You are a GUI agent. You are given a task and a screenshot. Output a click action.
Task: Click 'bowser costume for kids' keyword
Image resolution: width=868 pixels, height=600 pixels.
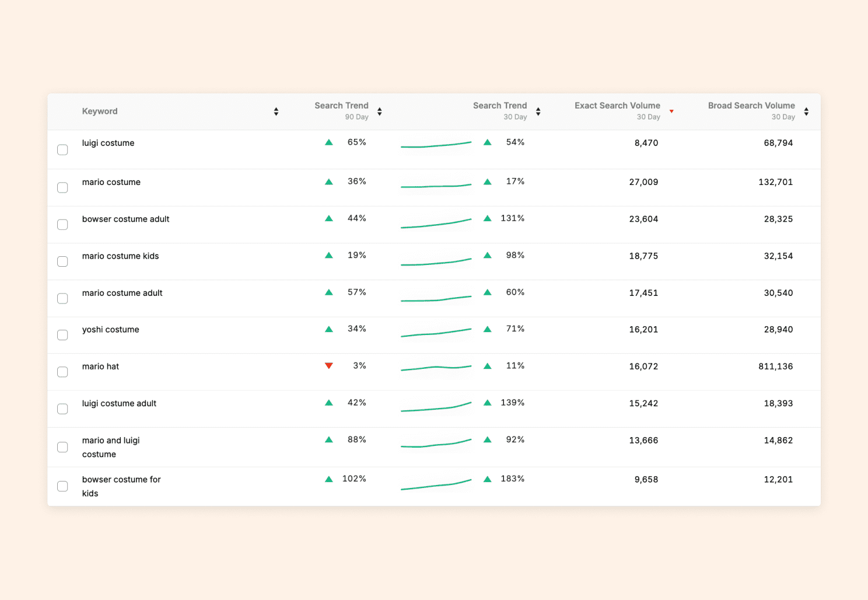coord(121,486)
